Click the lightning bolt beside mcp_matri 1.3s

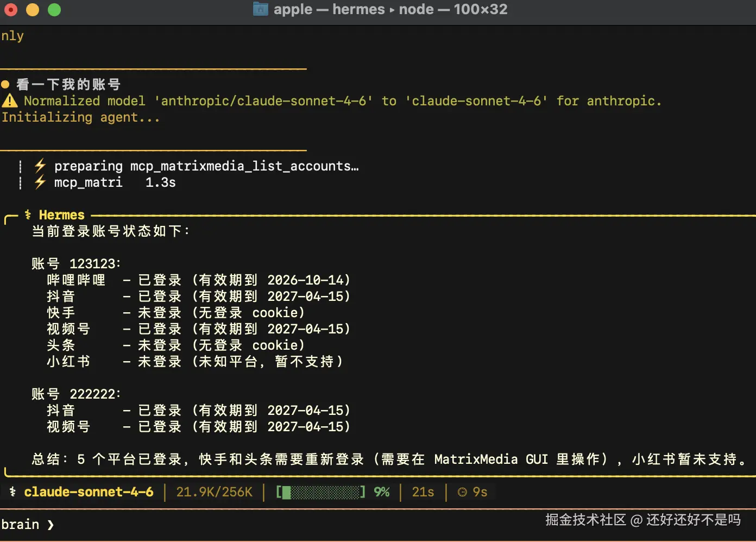pos(40,182)
